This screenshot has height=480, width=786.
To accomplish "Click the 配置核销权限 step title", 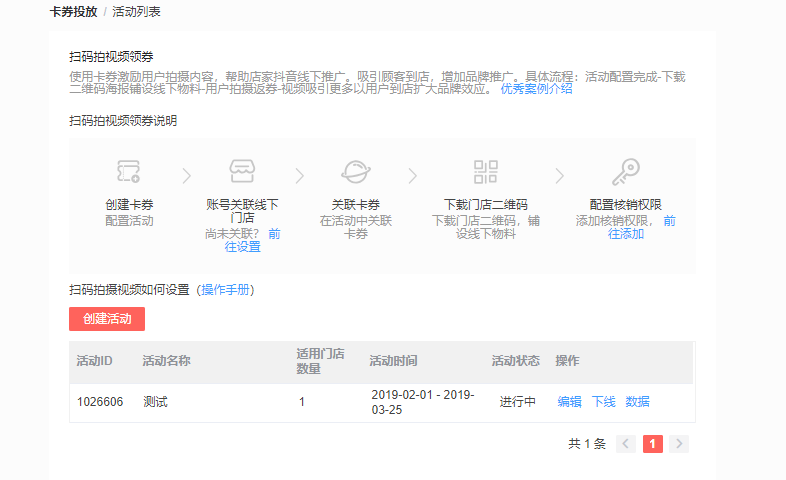I will 626,204.
